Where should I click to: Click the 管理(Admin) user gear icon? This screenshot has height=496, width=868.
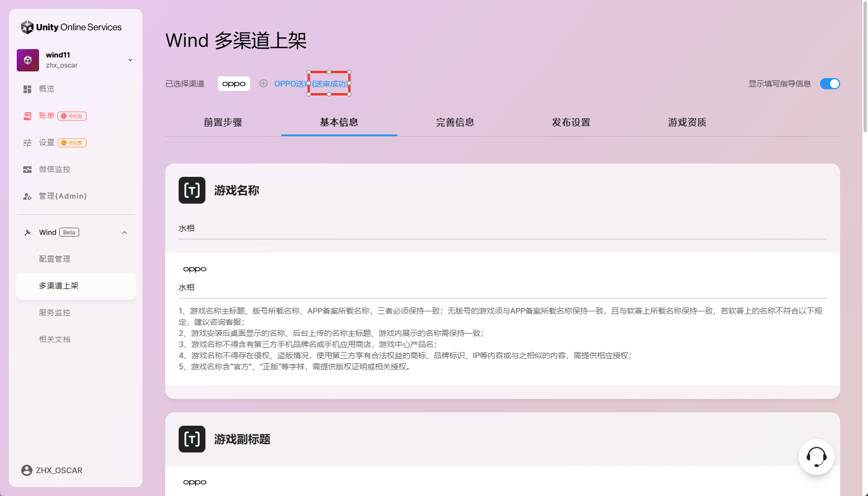coord(27,196)
